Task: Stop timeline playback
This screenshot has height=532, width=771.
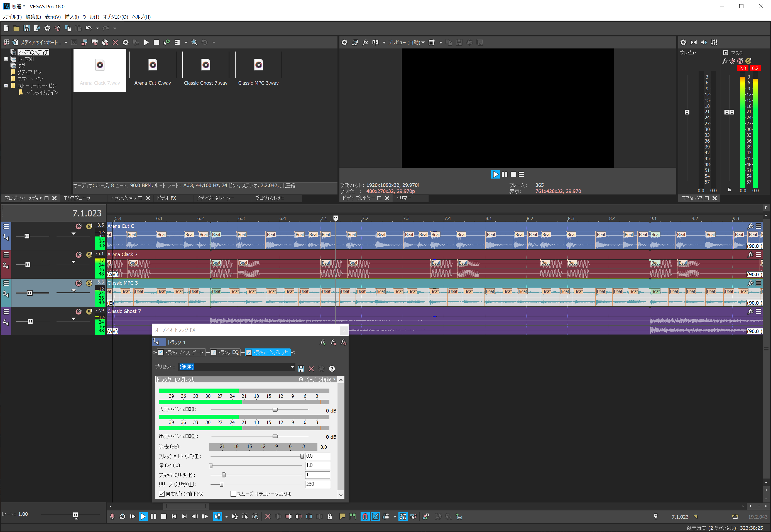Action: pyautogui.click(x=164, y=516)
